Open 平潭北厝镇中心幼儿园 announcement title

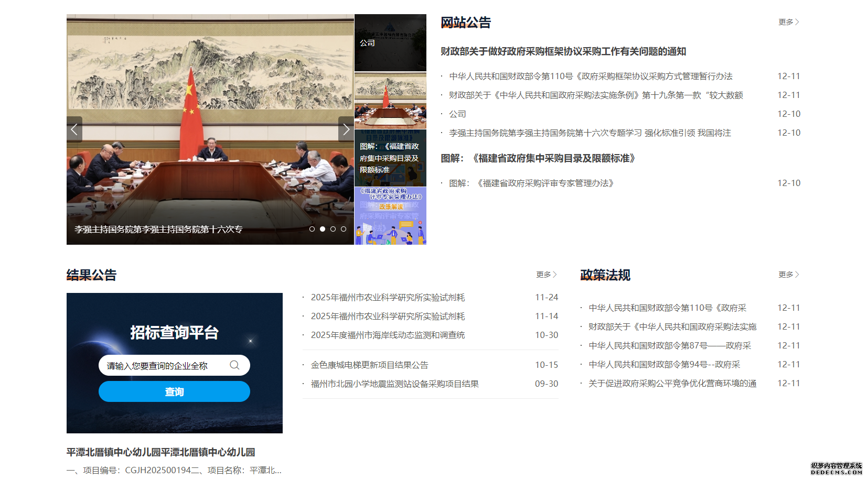pyautogui.click(x=160, y=452)
